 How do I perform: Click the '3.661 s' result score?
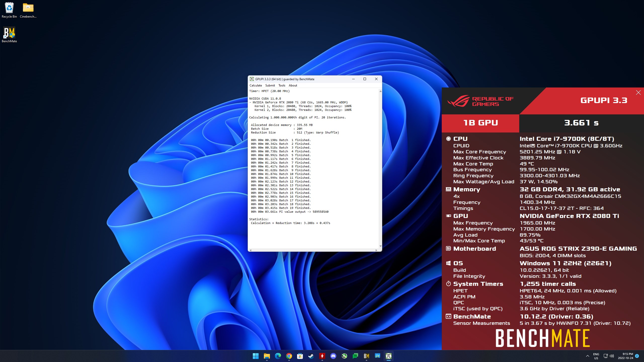point(581,123)
